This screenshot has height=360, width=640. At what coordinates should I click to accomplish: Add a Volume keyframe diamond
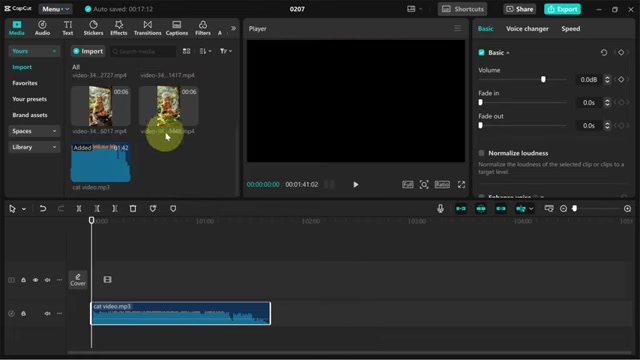[x=621, y=79]
